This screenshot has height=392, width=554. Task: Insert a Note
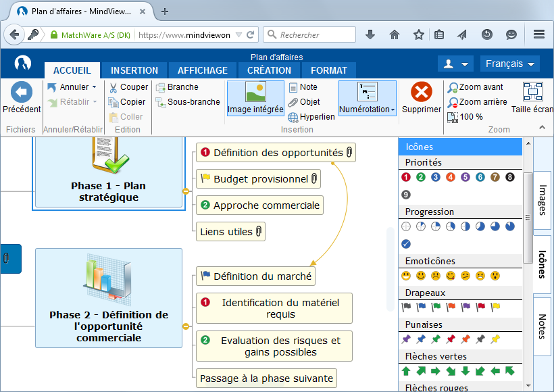click(x=303, y=87)
